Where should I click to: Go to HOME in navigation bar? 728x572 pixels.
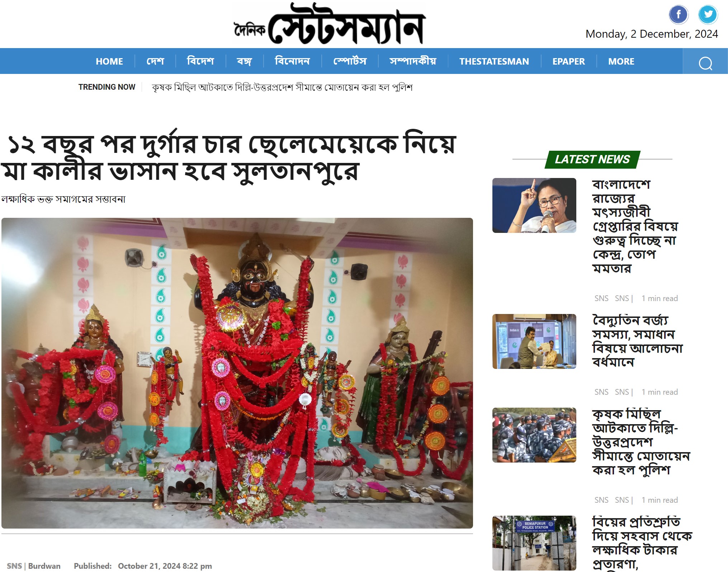point(109,61)
